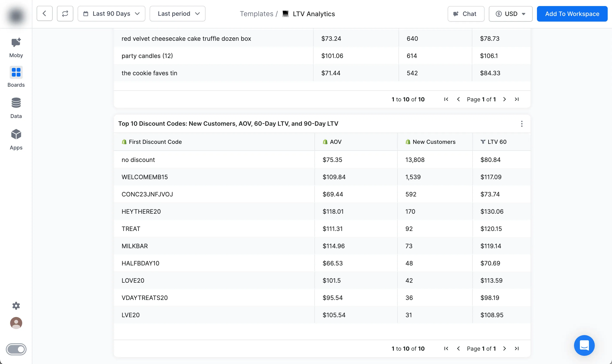Open the Last period comparison dropdown
The width and height of the screenshot is (612, 364).
point(177,14)
